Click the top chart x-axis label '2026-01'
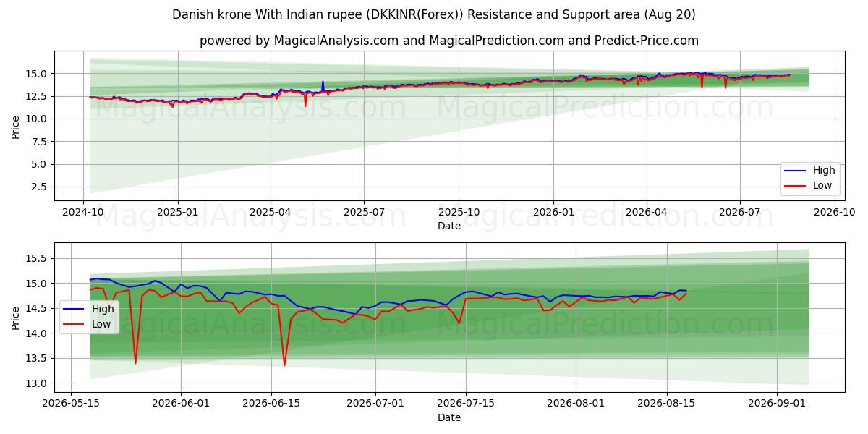 coord(553,212)
